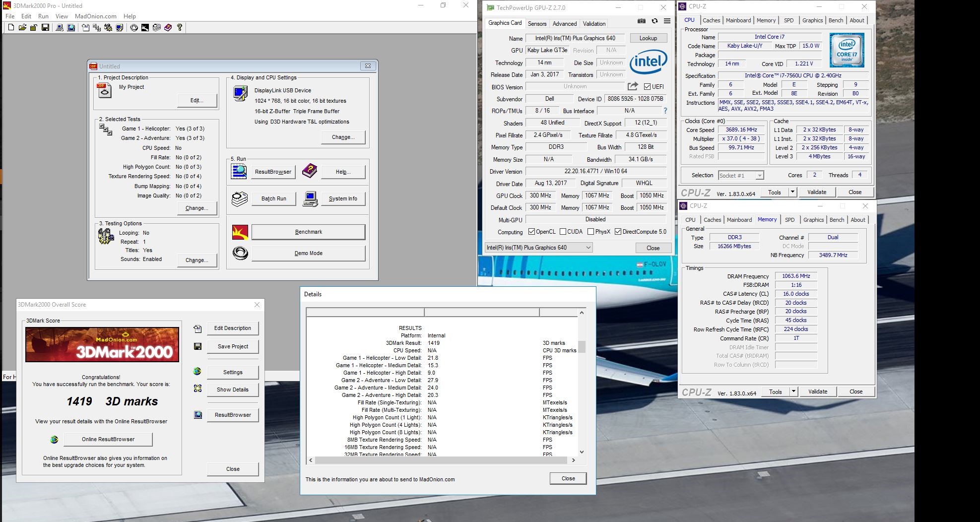Click the Display Settings monitor toolbar icon

(119, 27)
